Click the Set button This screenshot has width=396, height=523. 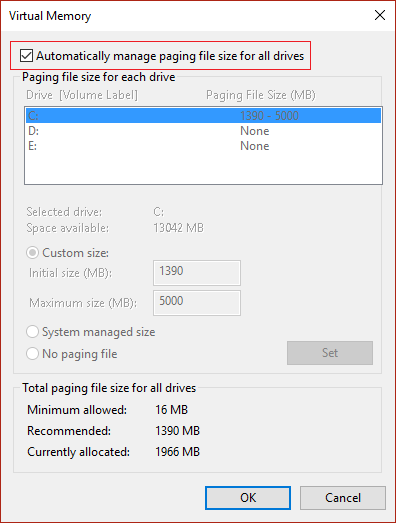330,353
